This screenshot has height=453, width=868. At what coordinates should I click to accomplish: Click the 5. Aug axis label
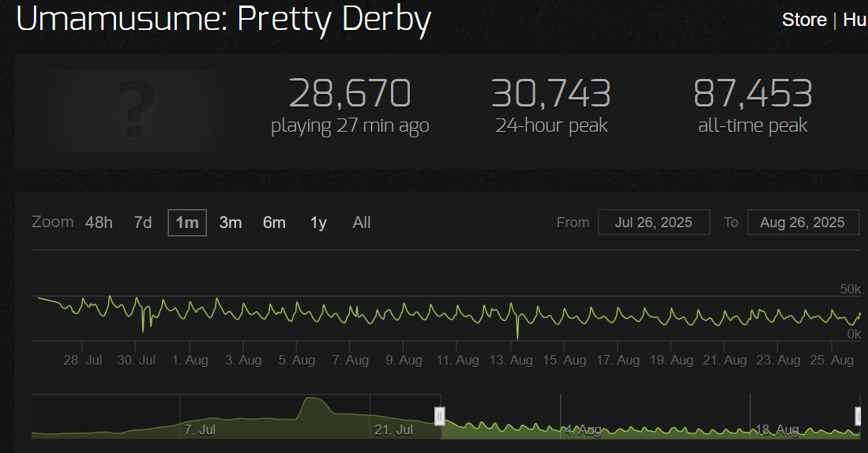(297, 360)
